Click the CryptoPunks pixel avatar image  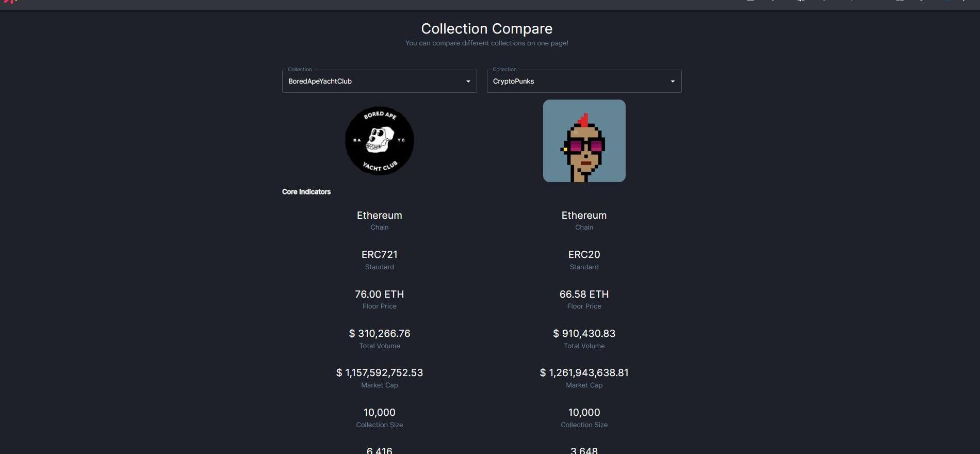click(x=584, y=141)
